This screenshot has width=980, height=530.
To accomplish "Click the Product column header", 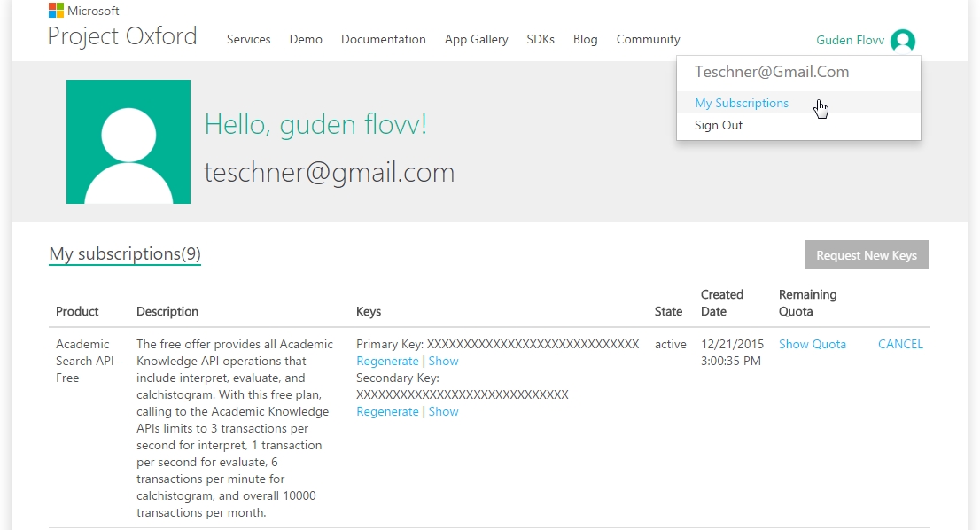I will pos(77,311).
